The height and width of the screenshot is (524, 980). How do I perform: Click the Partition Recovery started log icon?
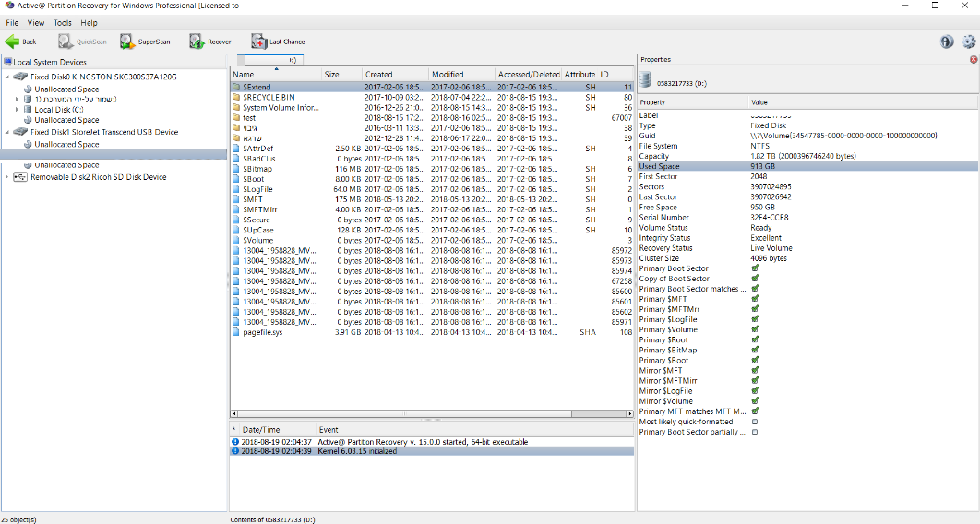[235, 442]
